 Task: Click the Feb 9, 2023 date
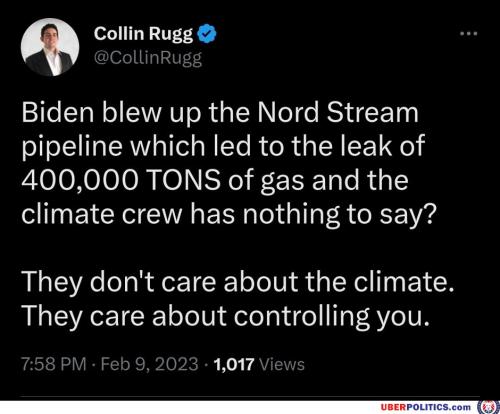point(149,364)
